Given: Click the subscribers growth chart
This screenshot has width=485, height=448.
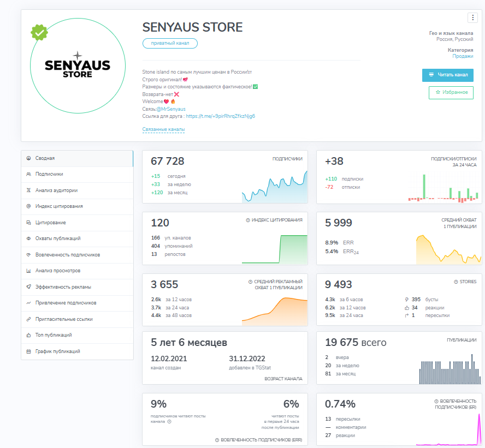Looking at the screenshot, I should click(x=275, y=187).
